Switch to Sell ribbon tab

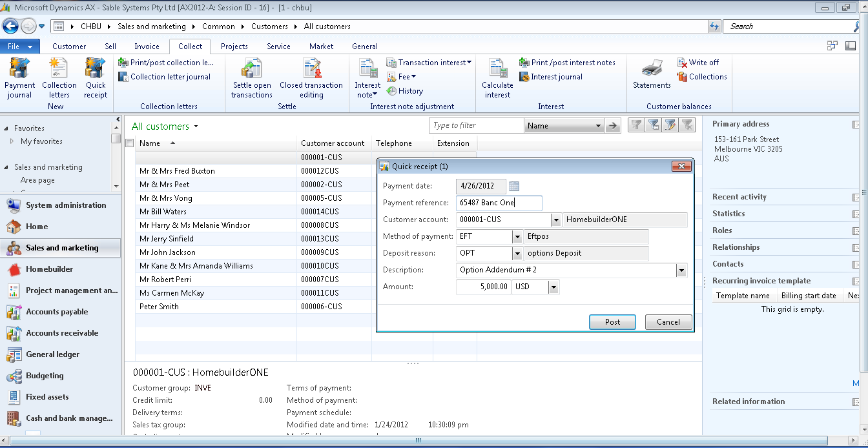[x=110, y=46]
